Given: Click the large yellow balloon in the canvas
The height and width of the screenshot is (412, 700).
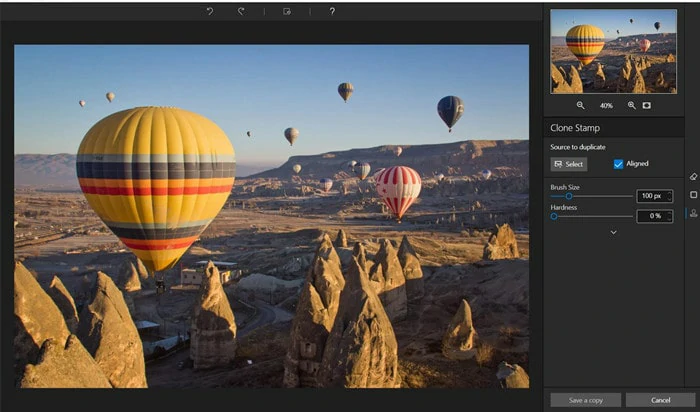Looking at the screenshot, I should (156, 187).
